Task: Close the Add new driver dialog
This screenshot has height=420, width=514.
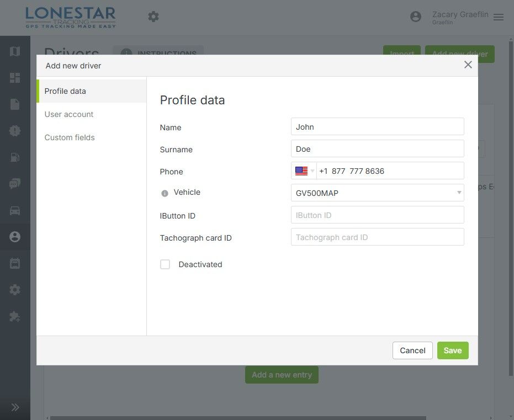Action: (x=468, y=65)
